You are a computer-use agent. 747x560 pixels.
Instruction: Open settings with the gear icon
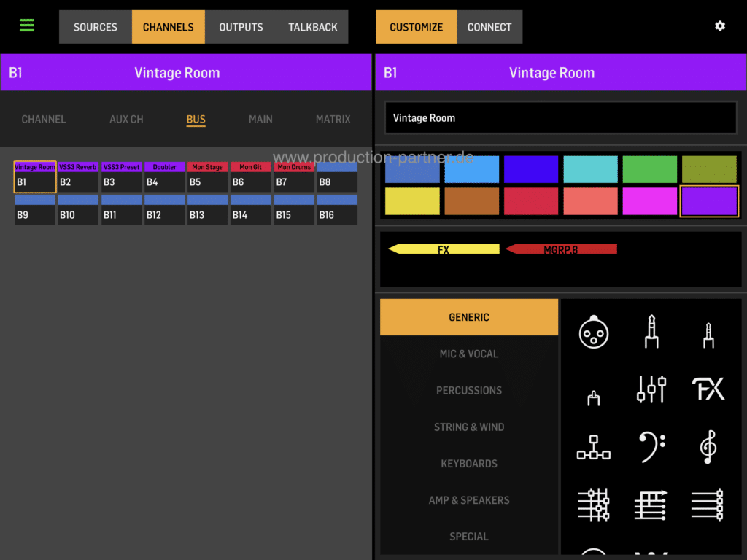[719, 26]
